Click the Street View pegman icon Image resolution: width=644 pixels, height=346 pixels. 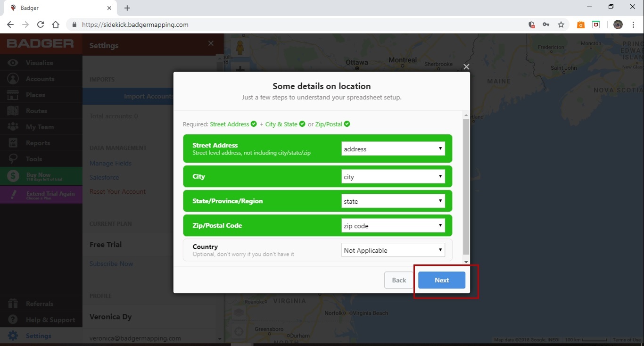tap(240, 48)
